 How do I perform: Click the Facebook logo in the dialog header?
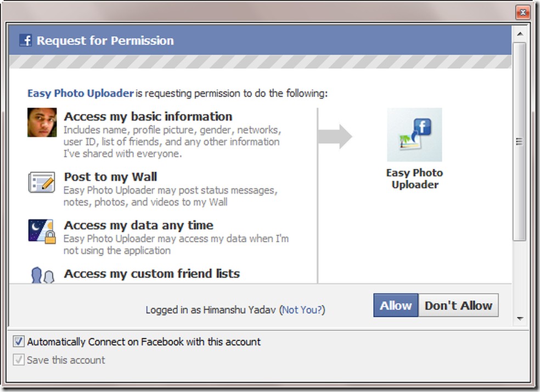pyautogui.click(x=25, y=41)
